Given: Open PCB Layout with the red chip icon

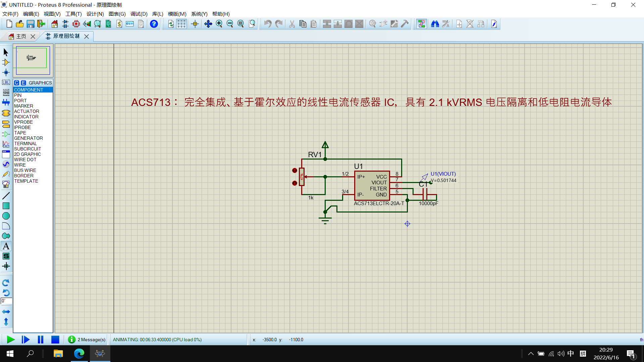Looking at the screenshot, I should click(x=76, y=24).
